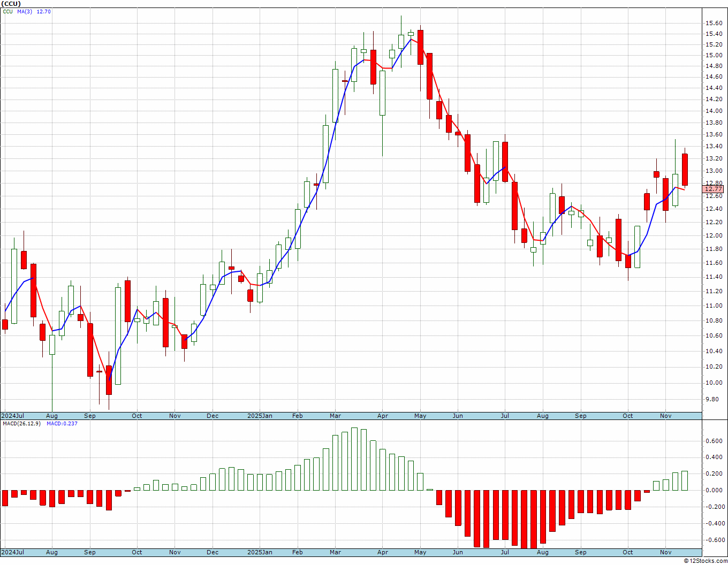Click the 10.80 price axis label

[x=714, y=321]
